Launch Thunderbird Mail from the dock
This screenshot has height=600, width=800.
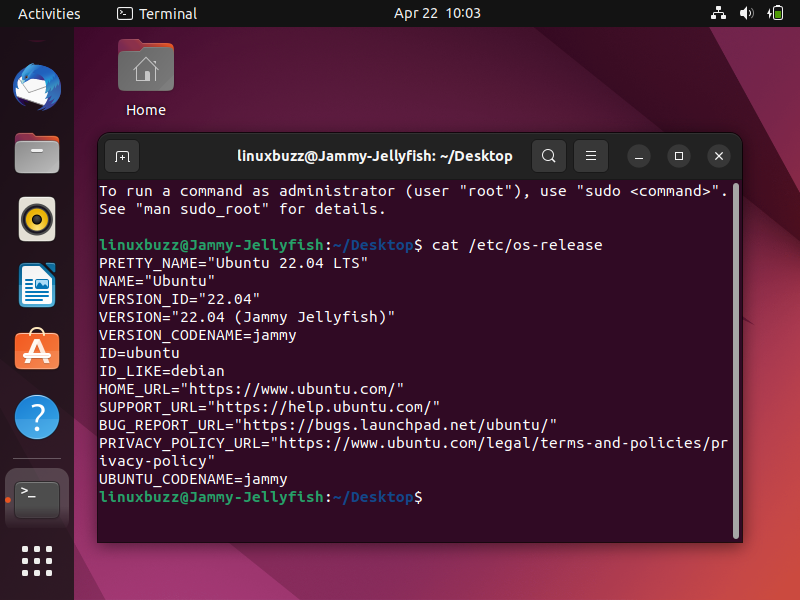pyautogui.click(x=37, y=87)
